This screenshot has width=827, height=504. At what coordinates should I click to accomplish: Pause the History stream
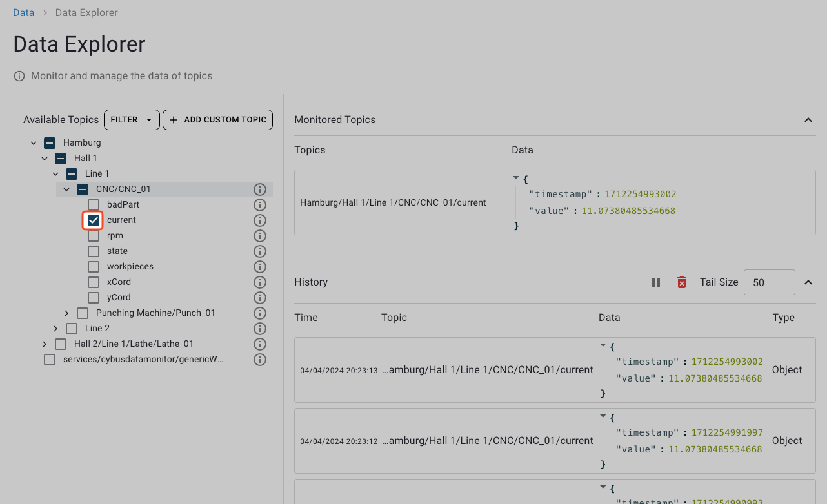pos(656,282)
